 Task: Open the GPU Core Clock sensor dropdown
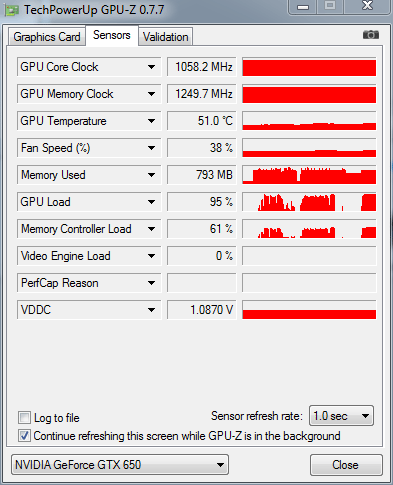click(x=151, y=67)
